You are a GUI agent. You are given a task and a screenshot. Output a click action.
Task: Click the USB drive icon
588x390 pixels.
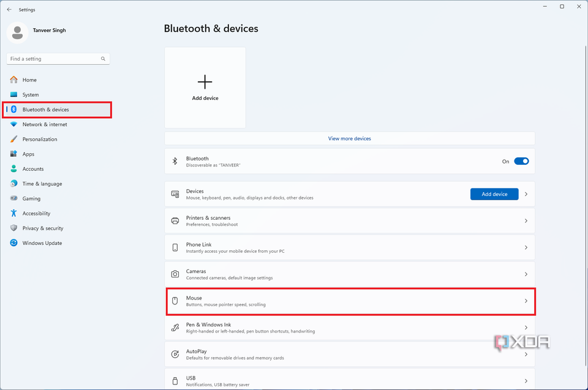(x=175, y=381)
